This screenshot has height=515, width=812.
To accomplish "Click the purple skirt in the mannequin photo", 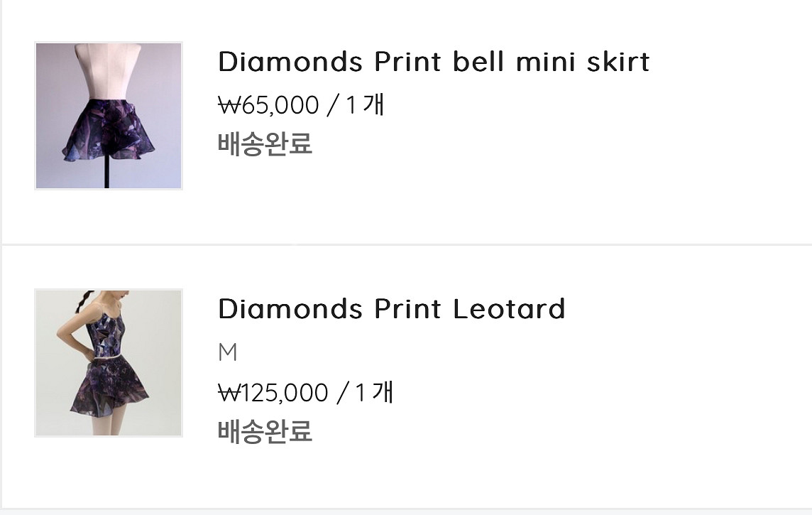I will click(108, 129).
